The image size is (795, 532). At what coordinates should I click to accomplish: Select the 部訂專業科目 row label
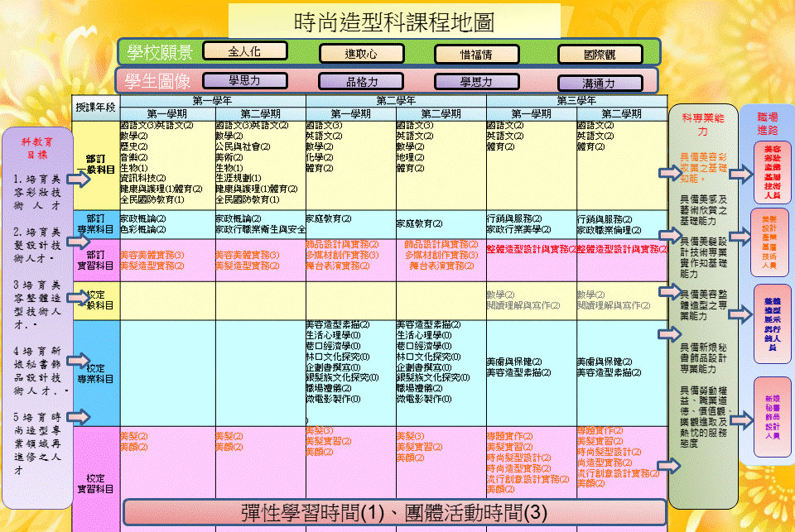pyautogui.click(x=96, y=224)
